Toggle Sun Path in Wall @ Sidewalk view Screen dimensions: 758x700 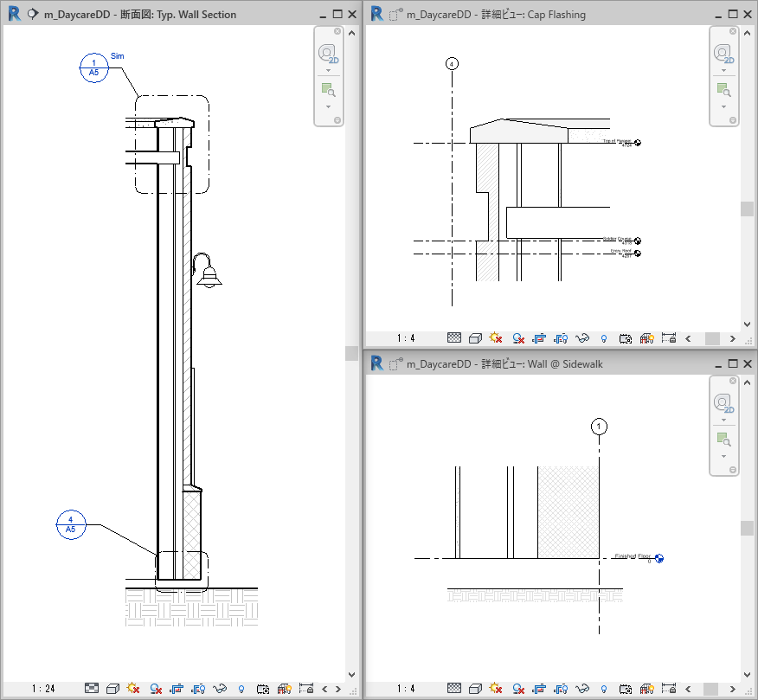click(496, 688)
